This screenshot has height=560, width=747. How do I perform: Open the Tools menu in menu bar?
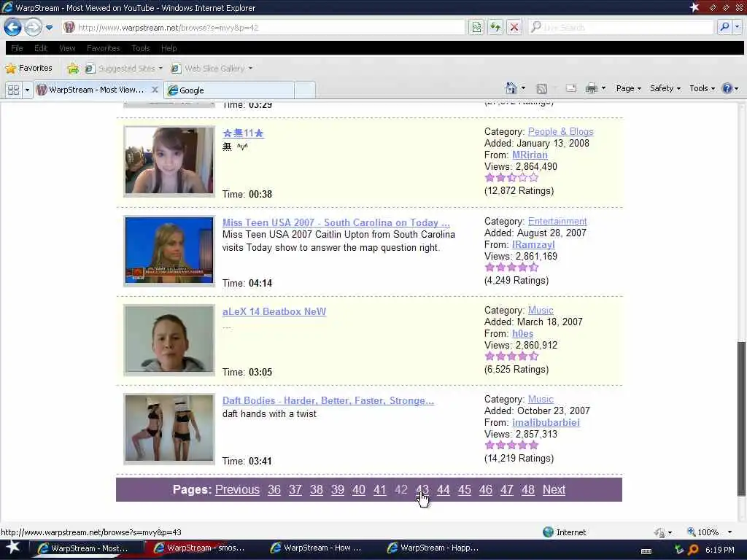(141, 48)
